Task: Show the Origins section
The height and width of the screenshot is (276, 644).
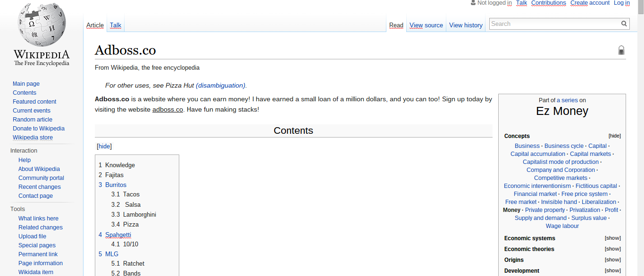Action: click(613, 260)
